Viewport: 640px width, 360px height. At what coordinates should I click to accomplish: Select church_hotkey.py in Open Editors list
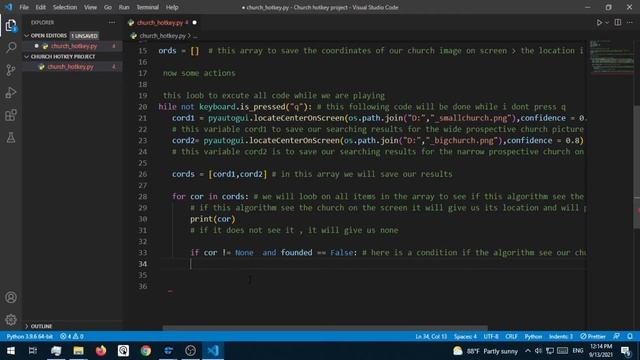(74, 46)
